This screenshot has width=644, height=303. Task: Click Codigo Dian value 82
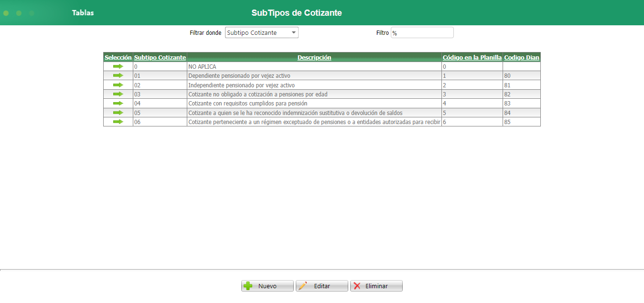click(507, 94)
